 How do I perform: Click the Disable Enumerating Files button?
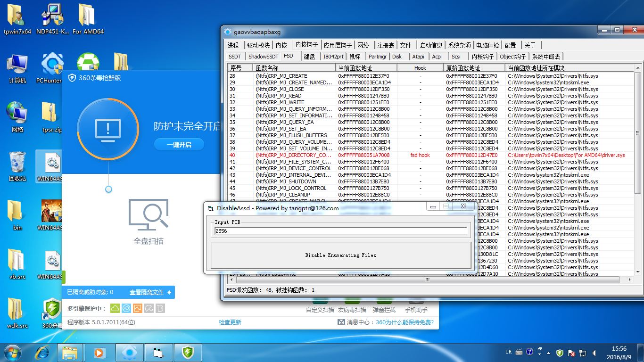340,255
